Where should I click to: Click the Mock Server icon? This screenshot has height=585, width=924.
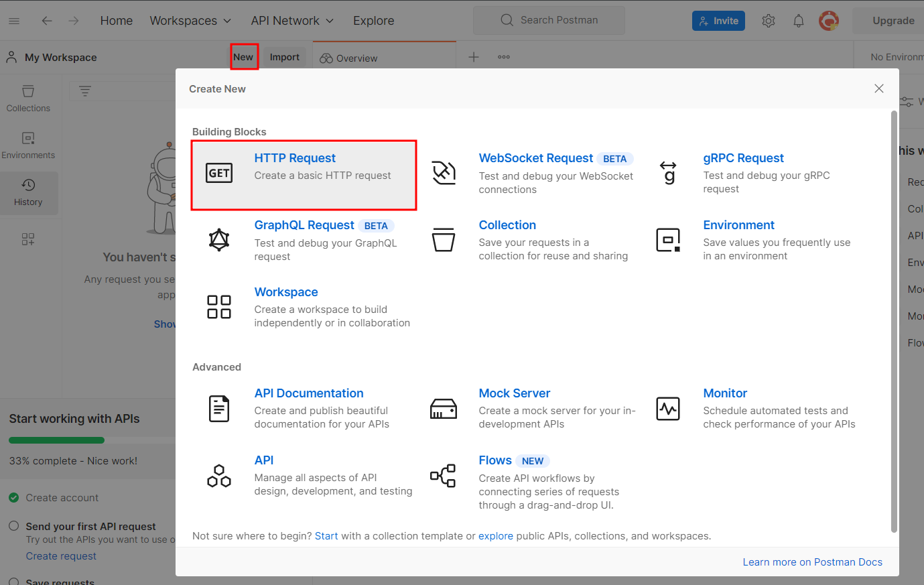click(444, 408)
